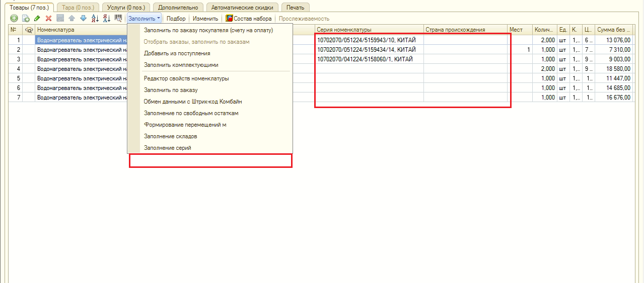644x283 pixels.
Task: Select Заполнение серий menu item
Action: click(x=167, y=148)
